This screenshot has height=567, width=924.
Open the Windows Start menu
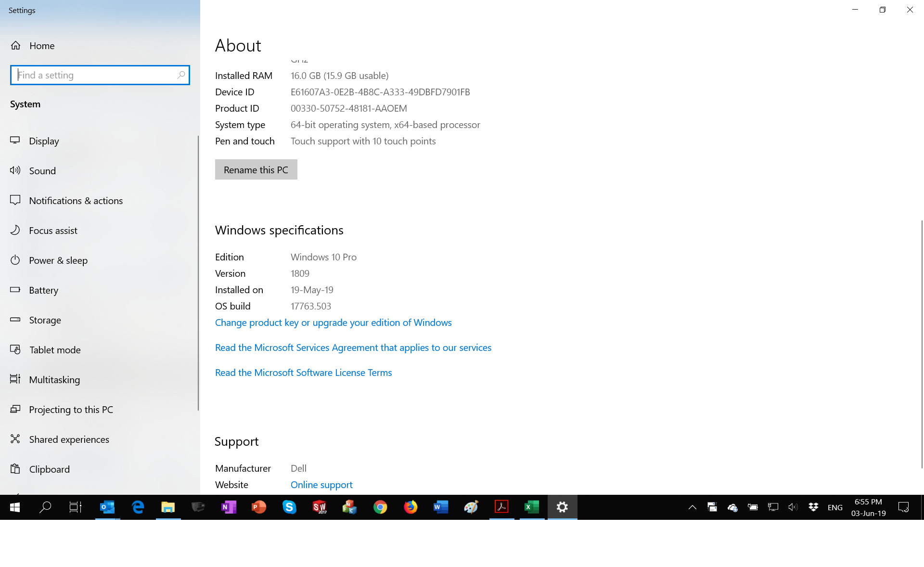point(15,507)
